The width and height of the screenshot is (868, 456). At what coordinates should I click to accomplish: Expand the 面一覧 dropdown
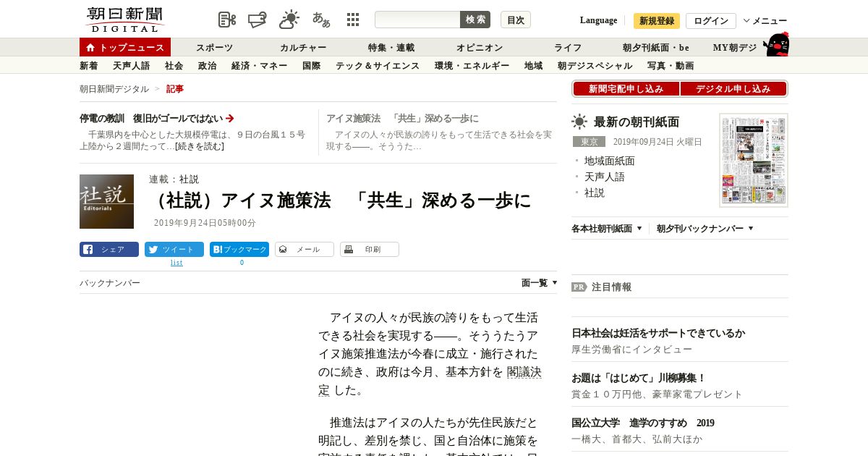click(540, 283)
